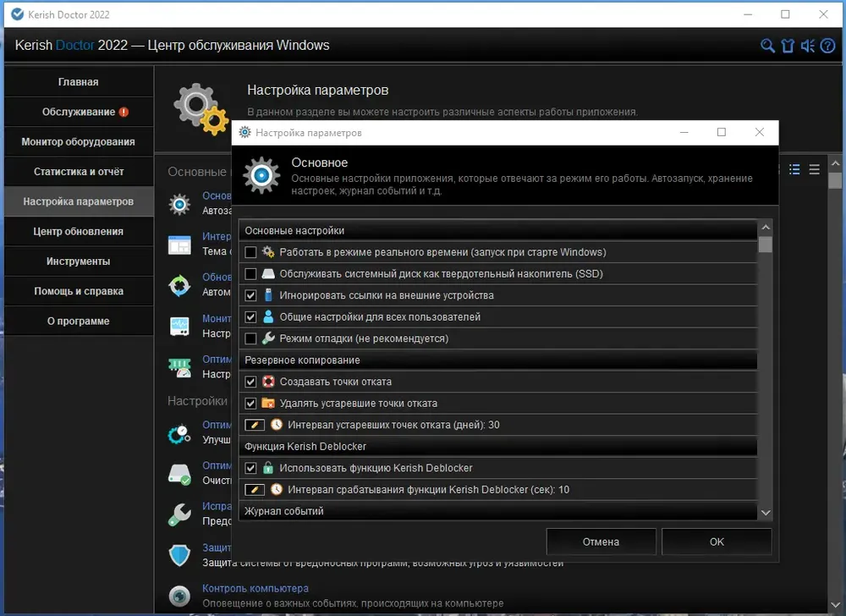Confirm settings with OK button
846x616 pixels.
[x=717, y=542]
